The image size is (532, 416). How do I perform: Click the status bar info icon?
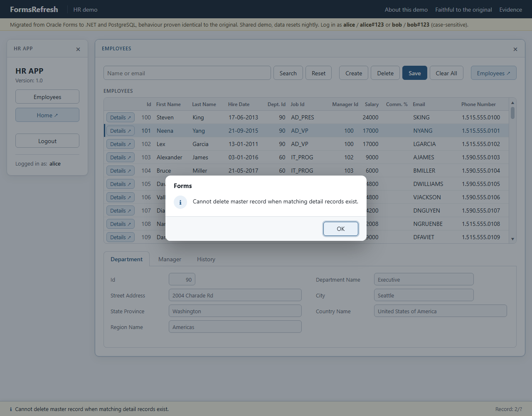(11, 409)
